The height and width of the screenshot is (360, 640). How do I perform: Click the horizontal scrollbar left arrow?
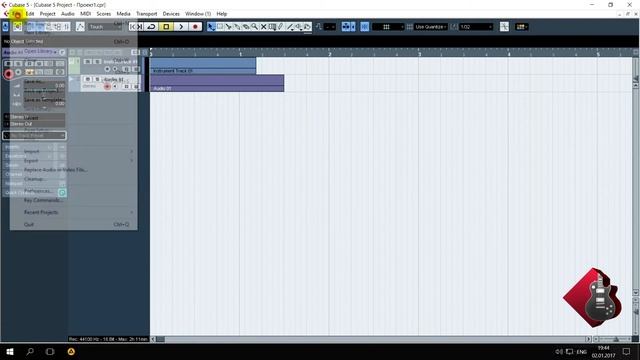click(153, 339)
